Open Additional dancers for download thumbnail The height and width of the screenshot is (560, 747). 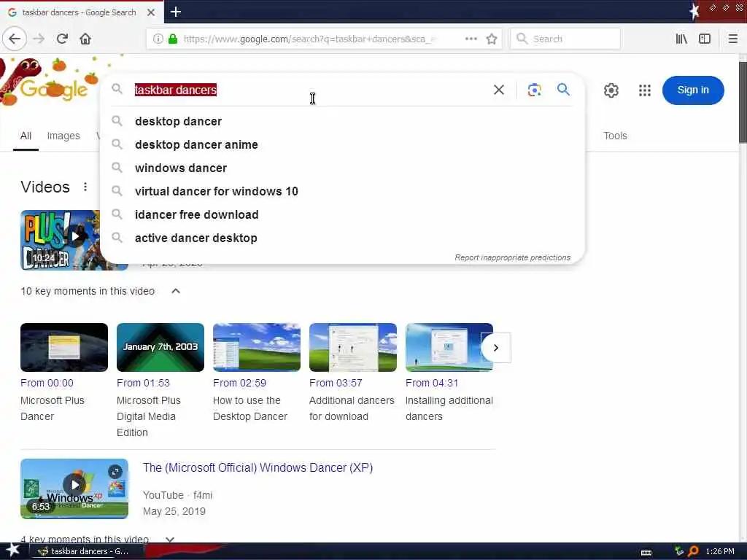click(x=352, y=347)
